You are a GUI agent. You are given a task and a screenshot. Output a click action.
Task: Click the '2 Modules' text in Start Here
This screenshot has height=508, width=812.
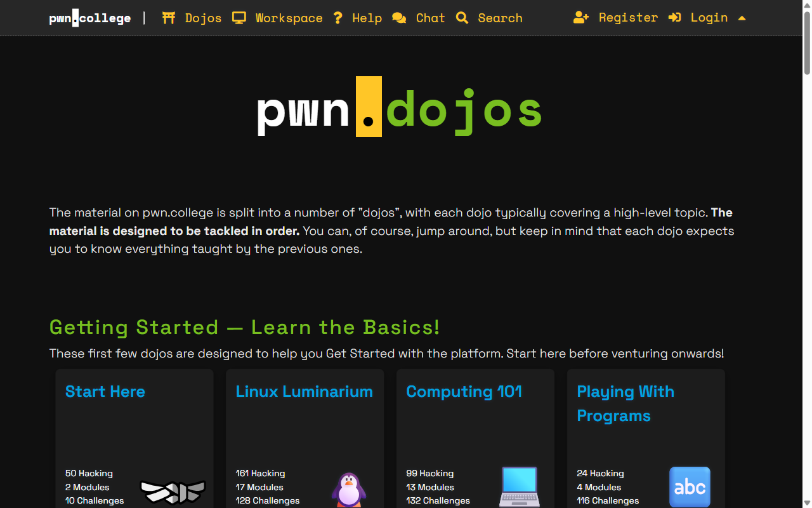(88, 488)
